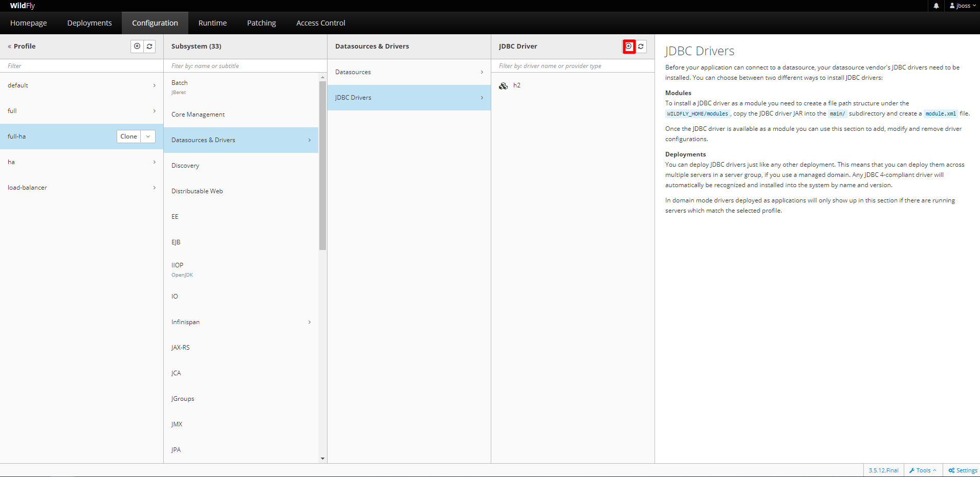Click the subsystem list scroll-up arrow
Image resolution: width=980 pixels, height=477 pixels.
[322, 77]
